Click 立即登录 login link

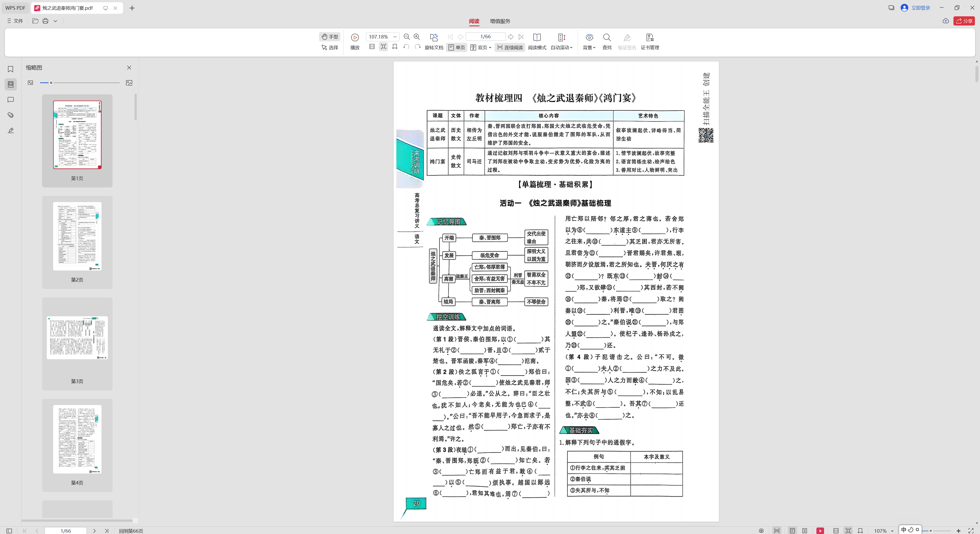click(920, 8)
